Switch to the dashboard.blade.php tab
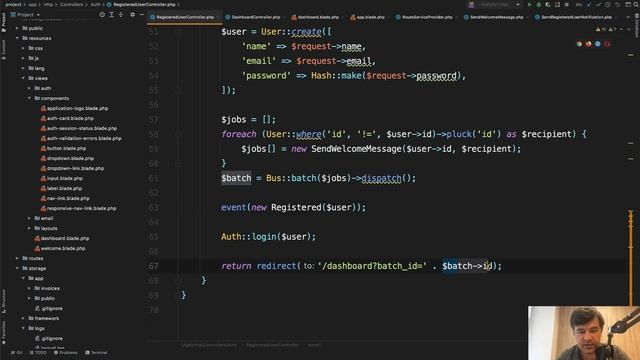Screen dimensions: 640x360 pyautogui.click(x=316, y=17)
